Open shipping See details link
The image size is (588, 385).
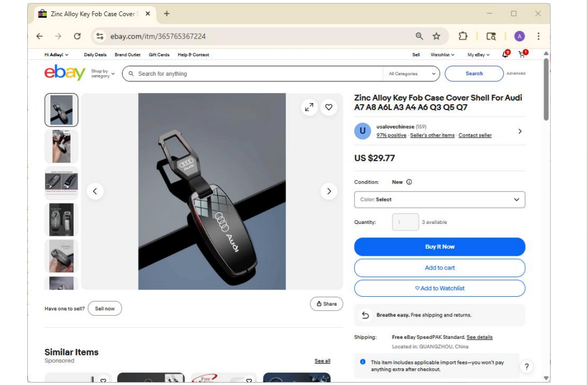coord(479,337)
